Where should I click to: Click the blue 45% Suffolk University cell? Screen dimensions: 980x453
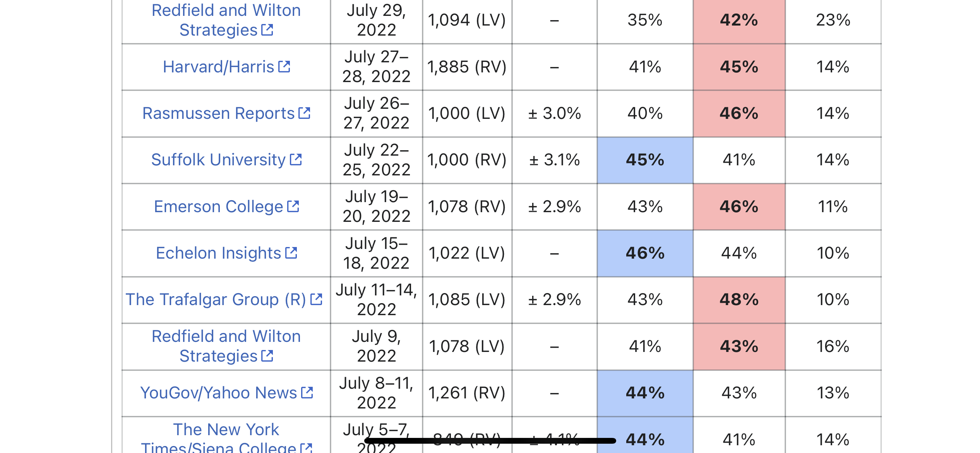click(x=645, y=160)
